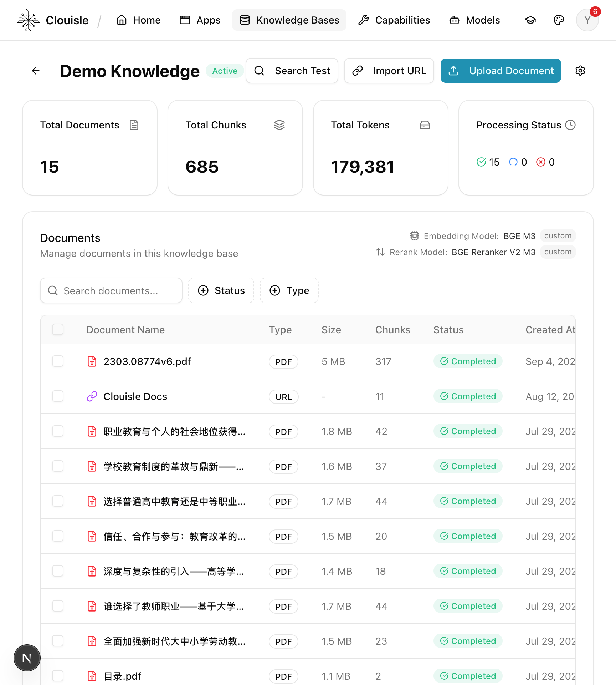Open the 2303.08774v6.pdf document

point(147,361)
